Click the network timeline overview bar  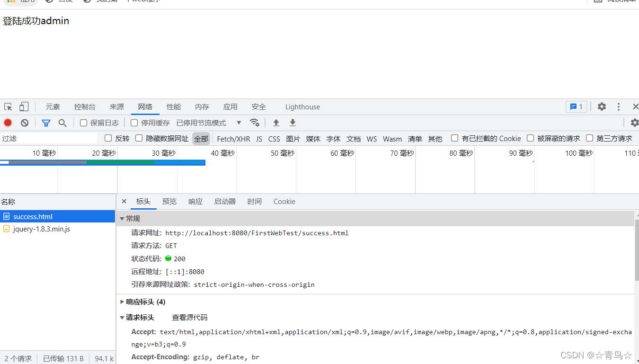point(103,162)
